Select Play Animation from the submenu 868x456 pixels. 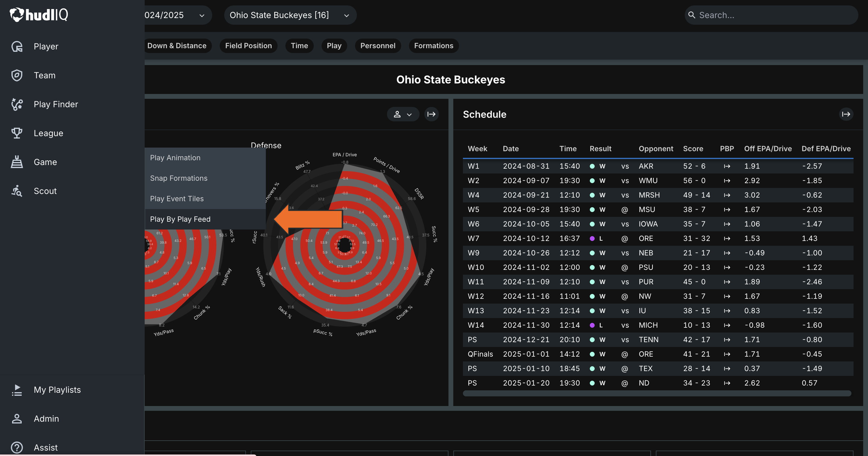pyautogui.click(x=175, y=158)
